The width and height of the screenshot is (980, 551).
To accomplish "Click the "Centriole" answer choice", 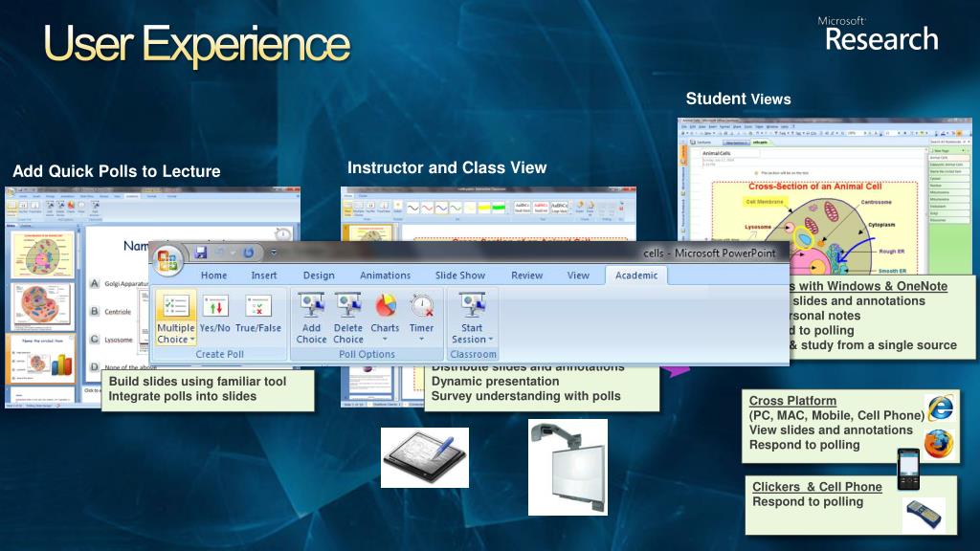I will 118,311.
